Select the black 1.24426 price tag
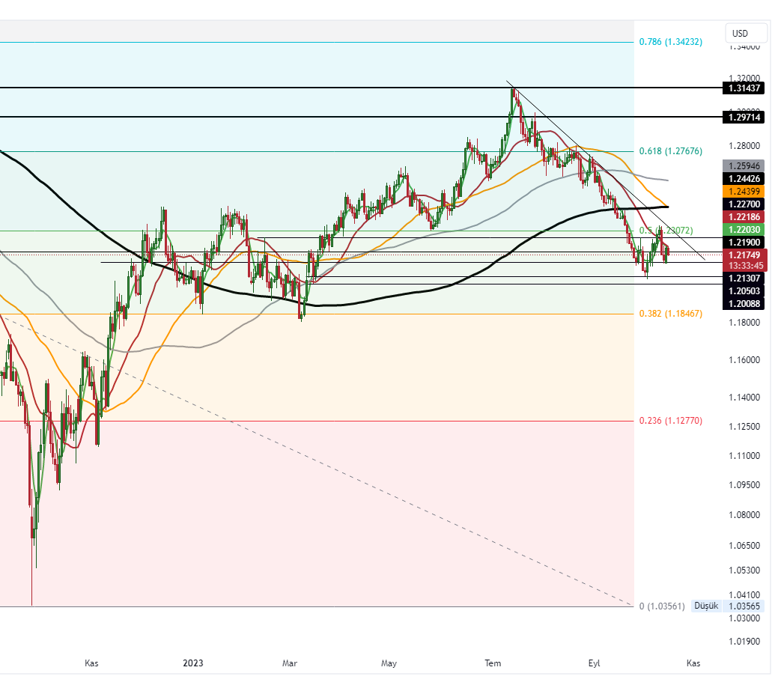Image resolution: width=778 pixels, height=700 pixels. [x=744, y=179]
